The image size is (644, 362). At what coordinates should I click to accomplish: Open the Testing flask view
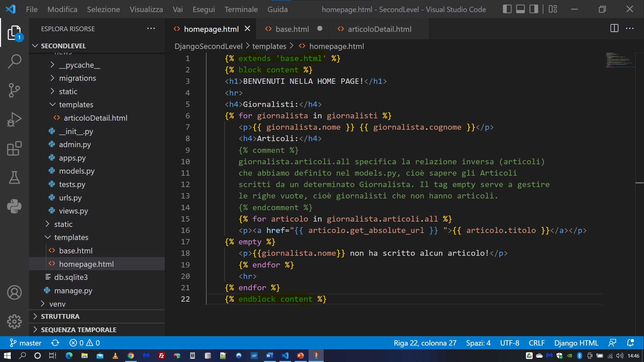tap(14, 177)
